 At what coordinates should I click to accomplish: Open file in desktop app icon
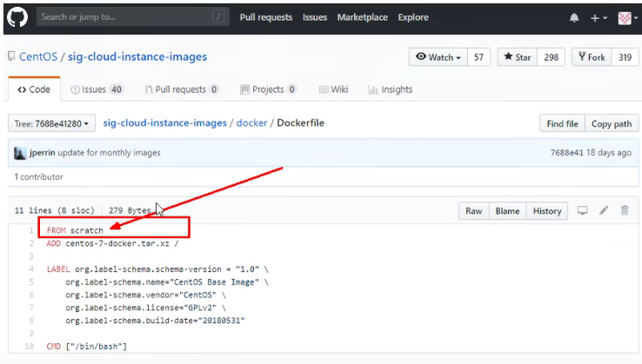pyautogui.click(x=582, y=210)
